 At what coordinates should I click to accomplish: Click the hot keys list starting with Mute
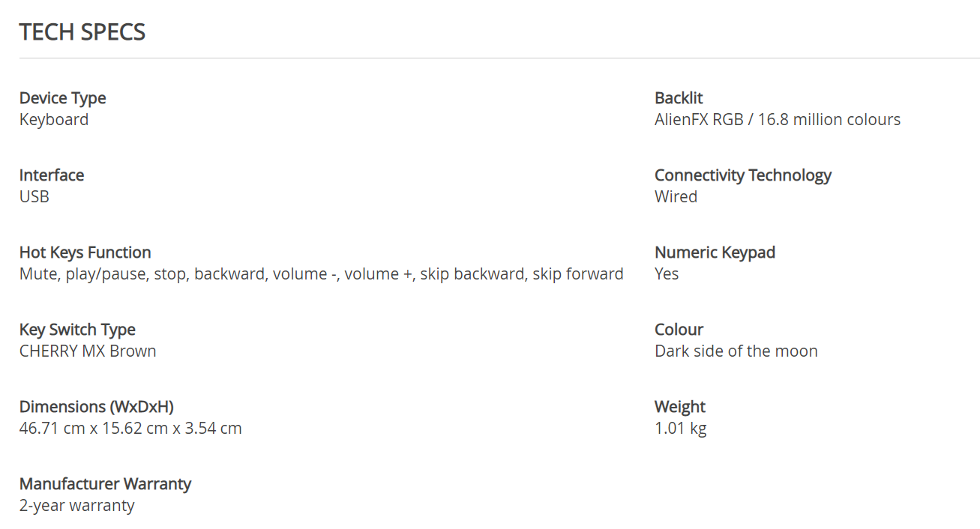click(x=322, y=274)
